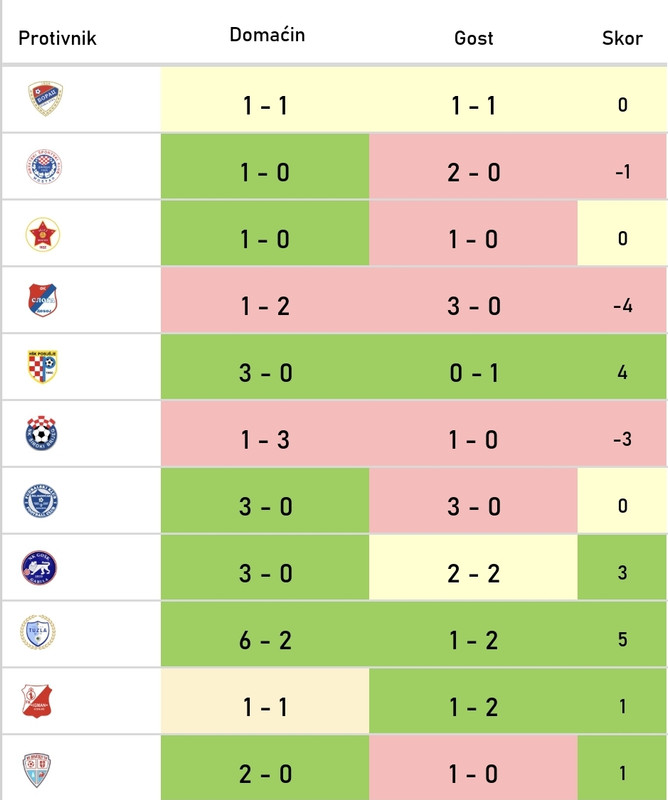Sort by the Domaćin column header
The image size is (668, 800).
coord(267,35)
